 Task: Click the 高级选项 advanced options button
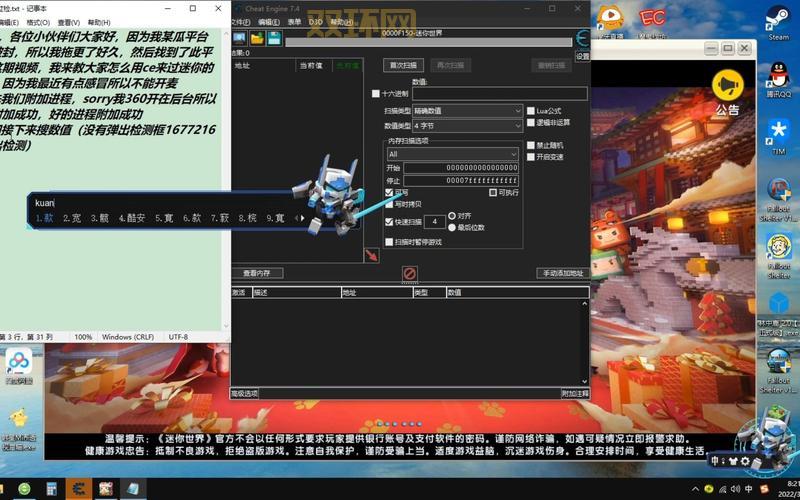[244, 393]
